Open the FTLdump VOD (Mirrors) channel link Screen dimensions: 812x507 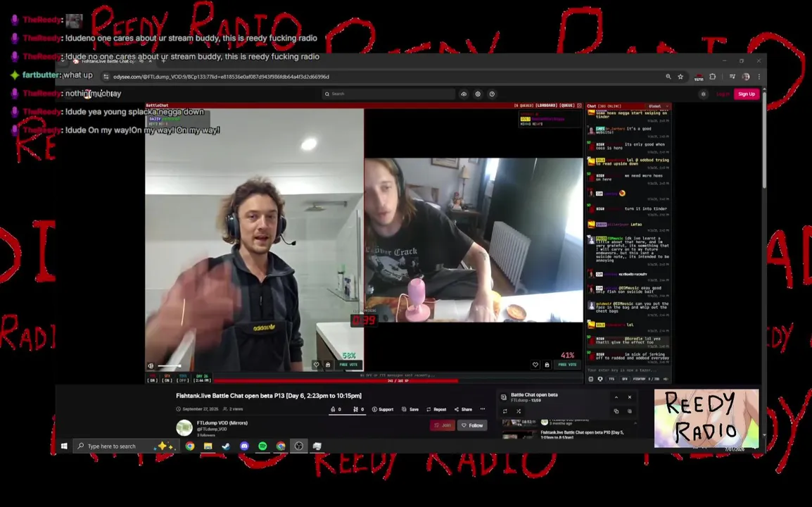[x=222, y=423]
